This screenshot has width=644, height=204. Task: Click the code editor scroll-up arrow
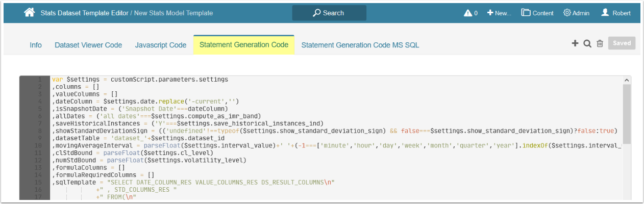[627, 81]
